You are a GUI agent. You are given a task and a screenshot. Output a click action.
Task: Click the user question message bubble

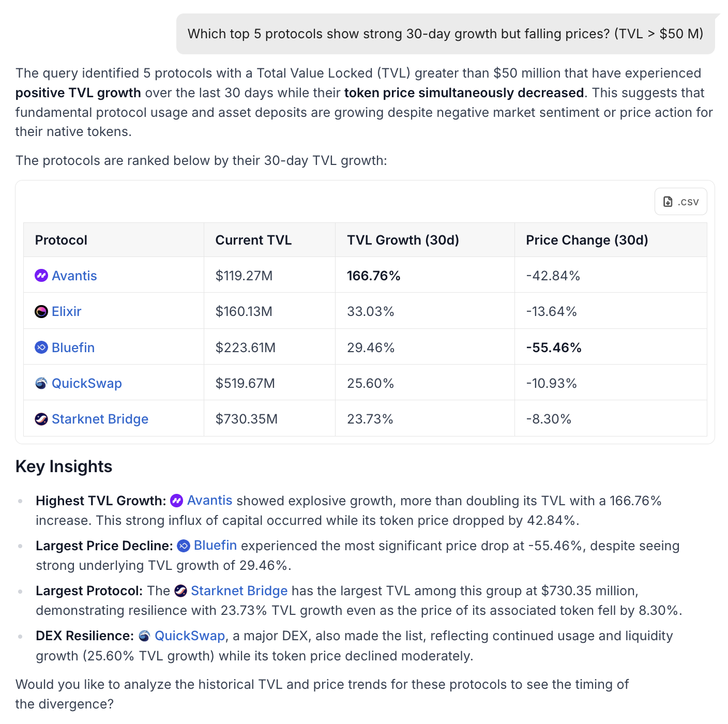[445, 34]
